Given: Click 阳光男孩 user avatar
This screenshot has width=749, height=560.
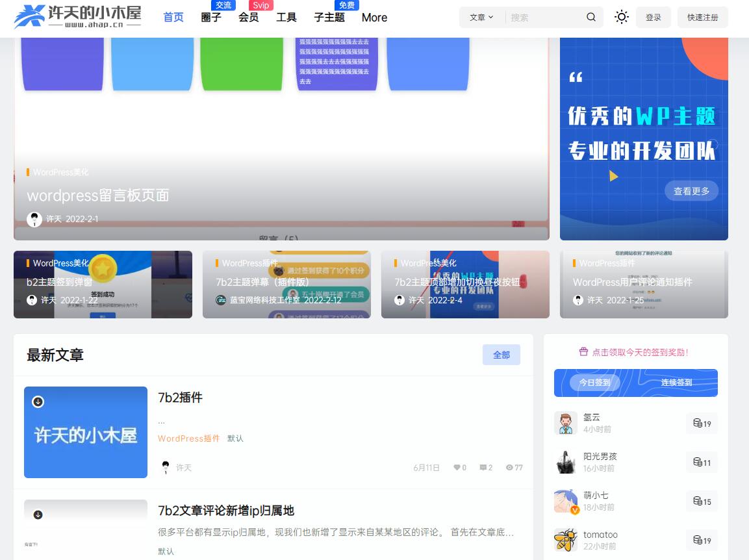Looking at the screenshot, I should [x=566, y=462].
